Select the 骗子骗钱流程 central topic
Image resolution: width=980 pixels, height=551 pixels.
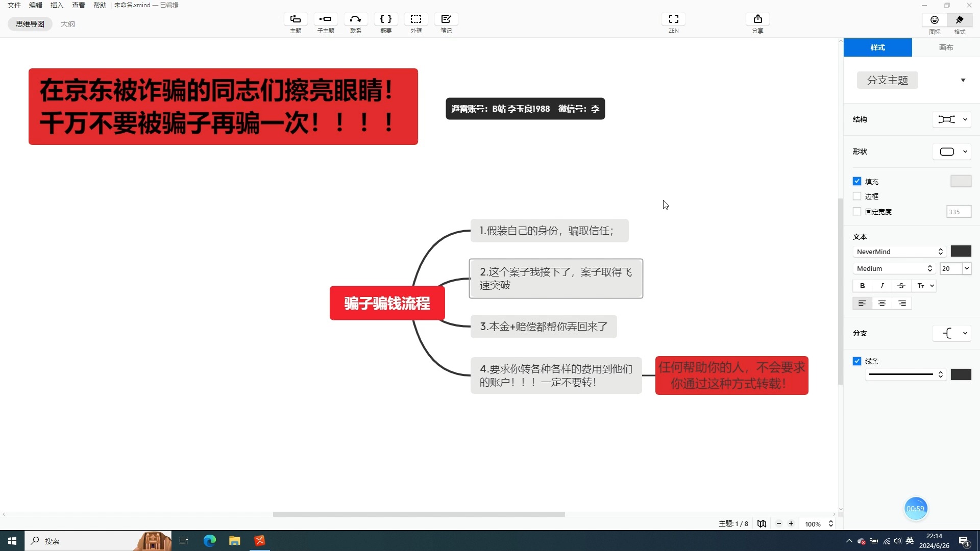(x=387, y=303)
